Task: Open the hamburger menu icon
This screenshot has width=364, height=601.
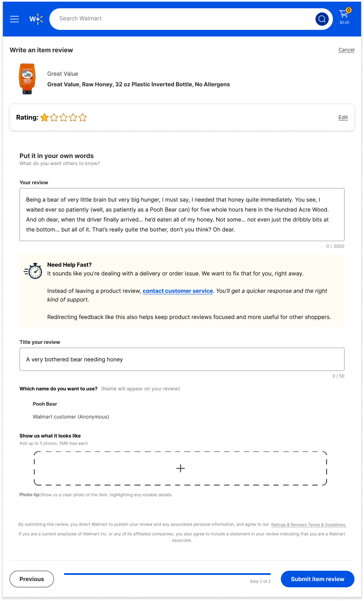Action: pyautogui.click(x=15, y=19)
